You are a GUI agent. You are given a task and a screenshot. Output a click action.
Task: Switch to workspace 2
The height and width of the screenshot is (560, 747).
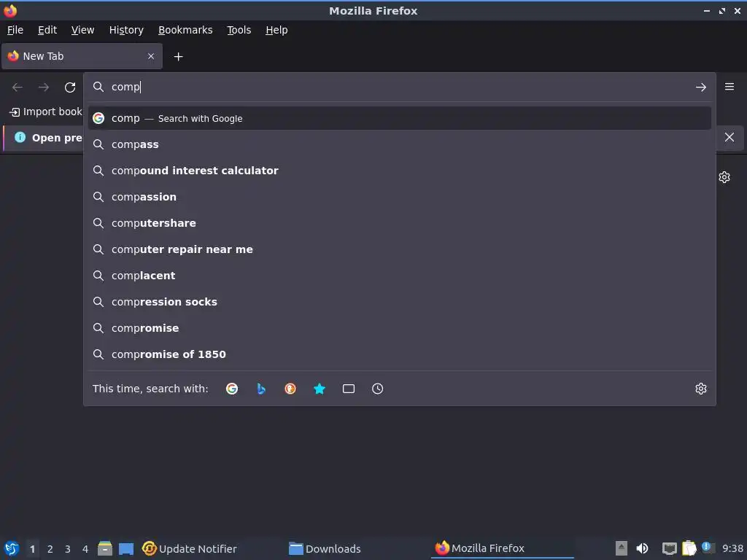pos(50,549)
